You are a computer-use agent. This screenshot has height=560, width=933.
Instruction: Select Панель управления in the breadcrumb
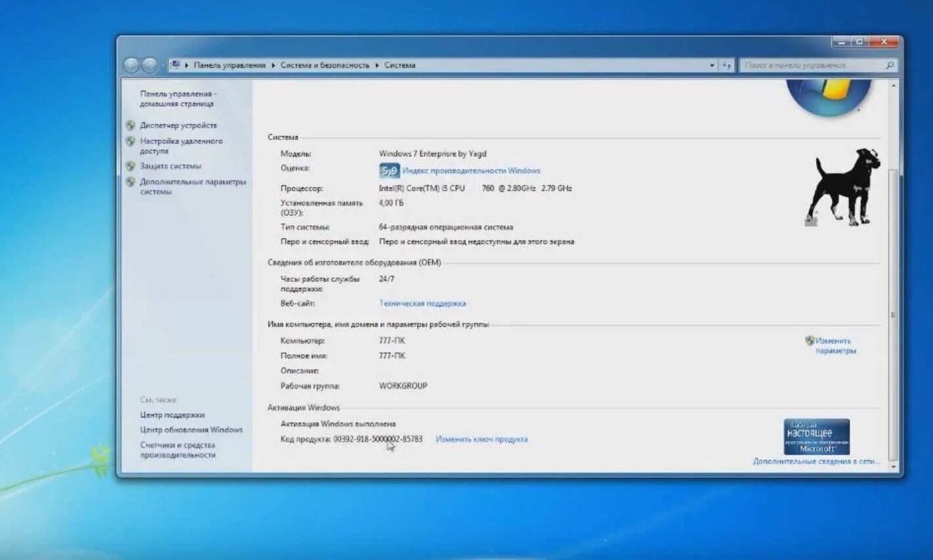click(230, 65)
